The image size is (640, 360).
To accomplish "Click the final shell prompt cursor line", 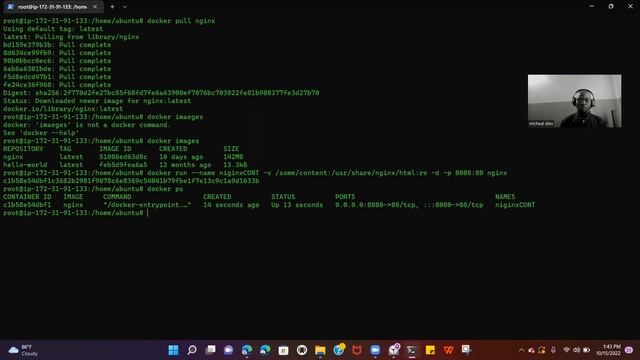I will tap(76, 213).
